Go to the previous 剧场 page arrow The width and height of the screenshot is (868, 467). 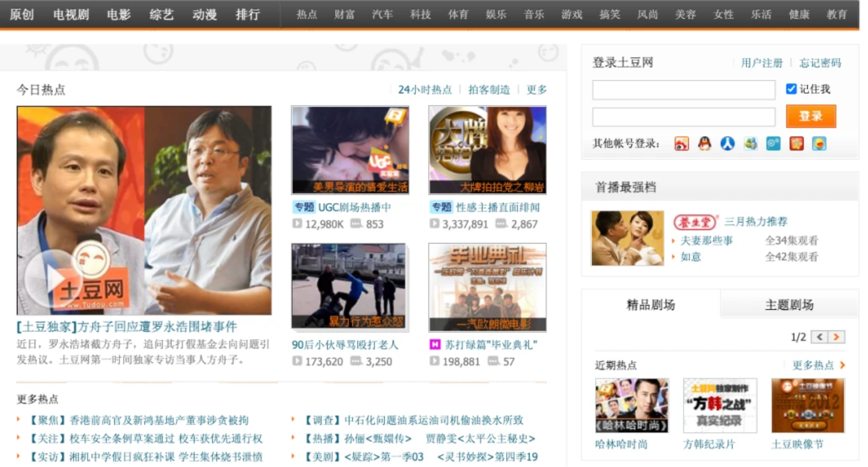click(x=820, y=337)
